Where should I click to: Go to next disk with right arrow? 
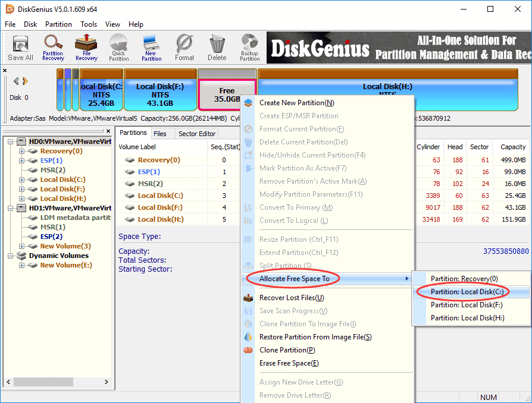click(x=25, y=81)
